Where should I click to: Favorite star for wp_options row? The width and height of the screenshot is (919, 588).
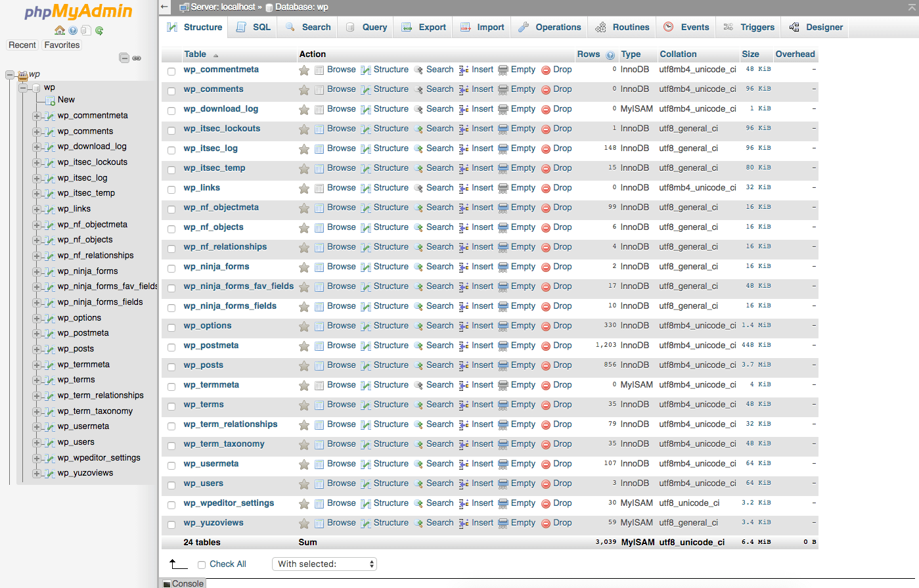tap(304, 327)
